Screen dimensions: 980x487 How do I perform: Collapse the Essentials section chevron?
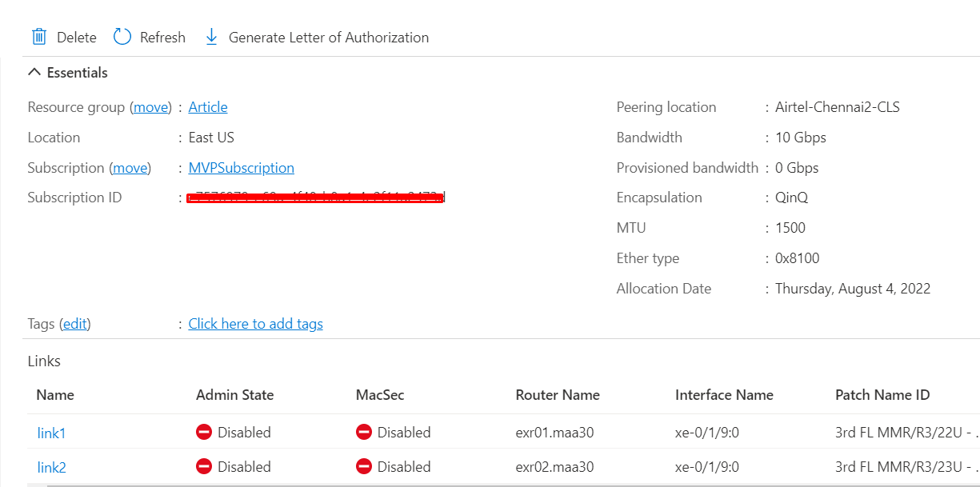(34, 73)
